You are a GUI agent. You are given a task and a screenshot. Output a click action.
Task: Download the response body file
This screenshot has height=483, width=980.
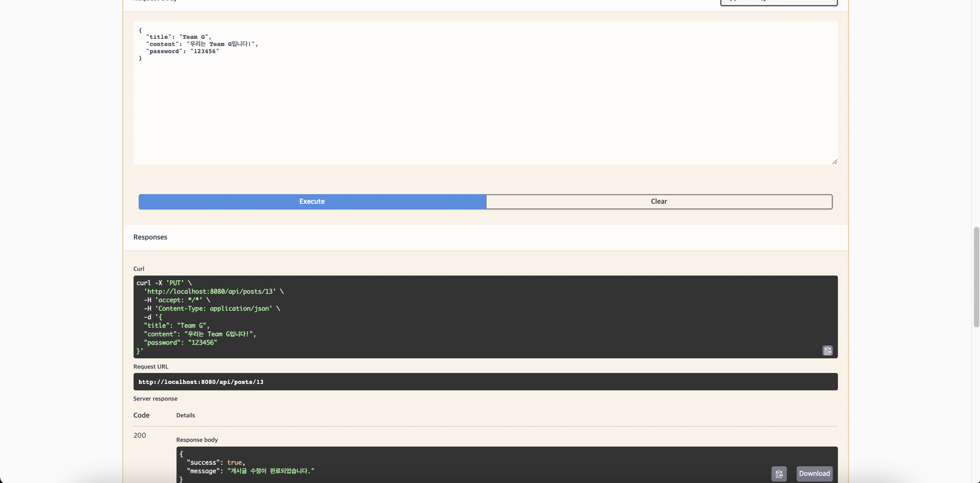tap(814, 473)
